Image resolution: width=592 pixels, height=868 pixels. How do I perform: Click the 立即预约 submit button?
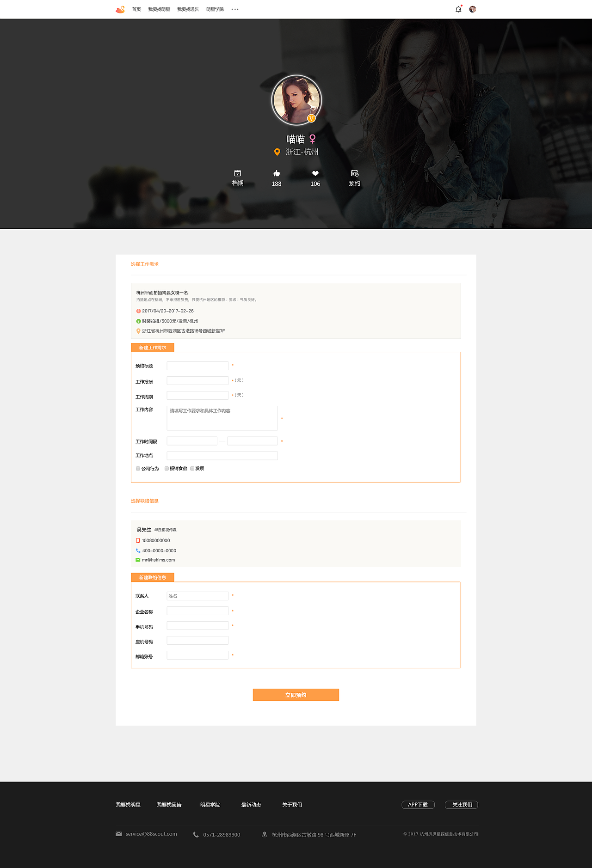[296, 695]
